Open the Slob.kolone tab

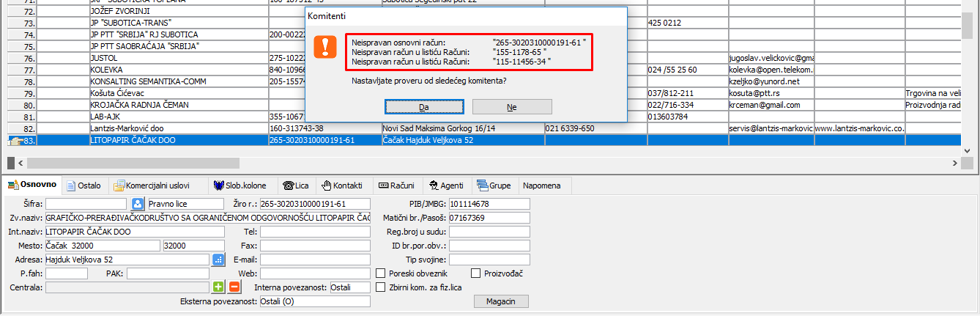pos(240,185)
